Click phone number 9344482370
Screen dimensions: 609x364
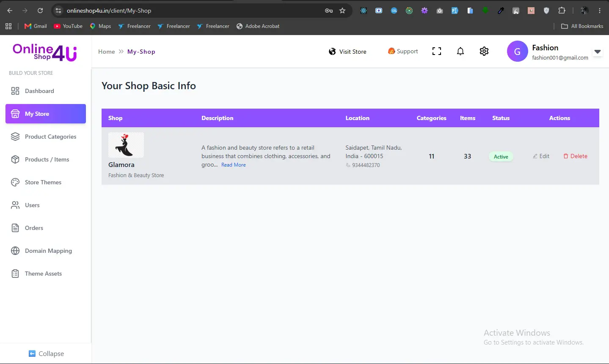366,165
